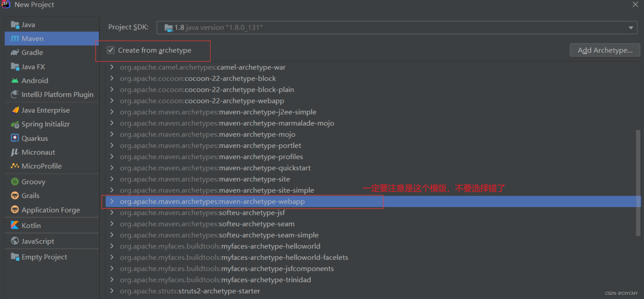This screenshot has height=299, width=644.
Task: Click the Empty Project folder icon
Action: coord(15,256)
